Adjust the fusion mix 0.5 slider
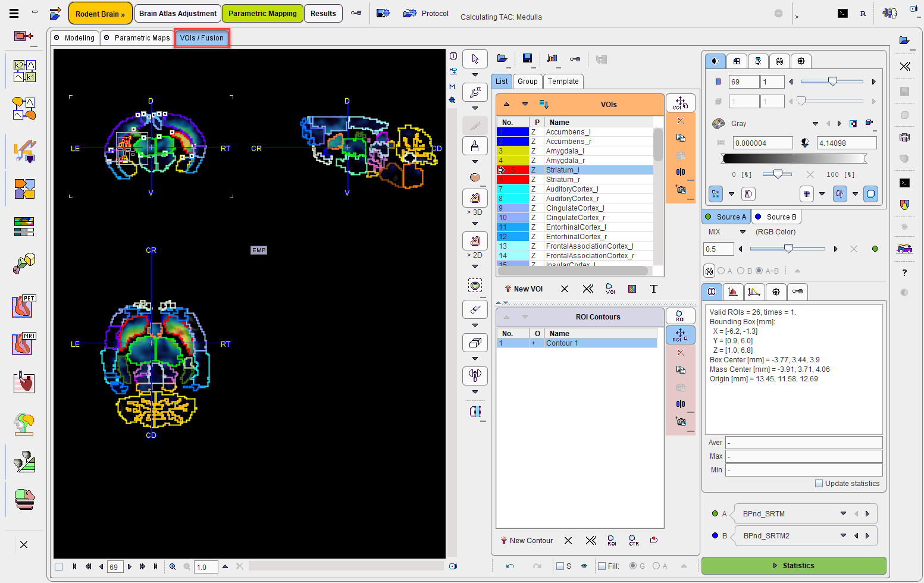 pos(788,249)
